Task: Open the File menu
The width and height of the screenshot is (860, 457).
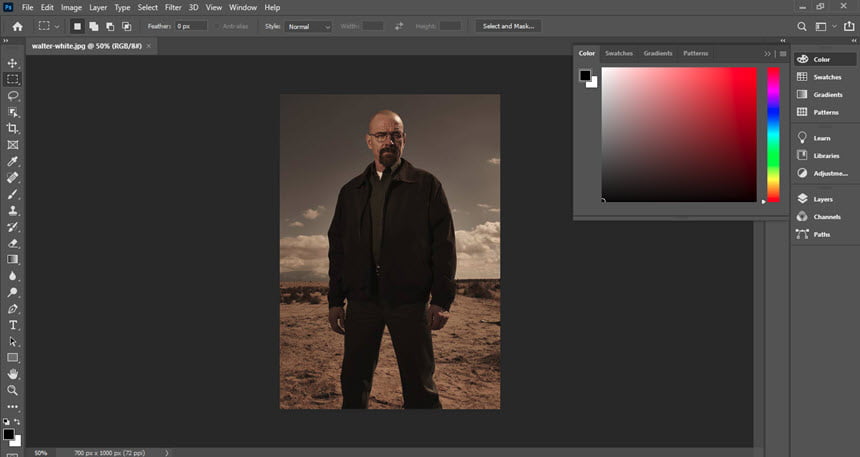Action: [27, 8]
